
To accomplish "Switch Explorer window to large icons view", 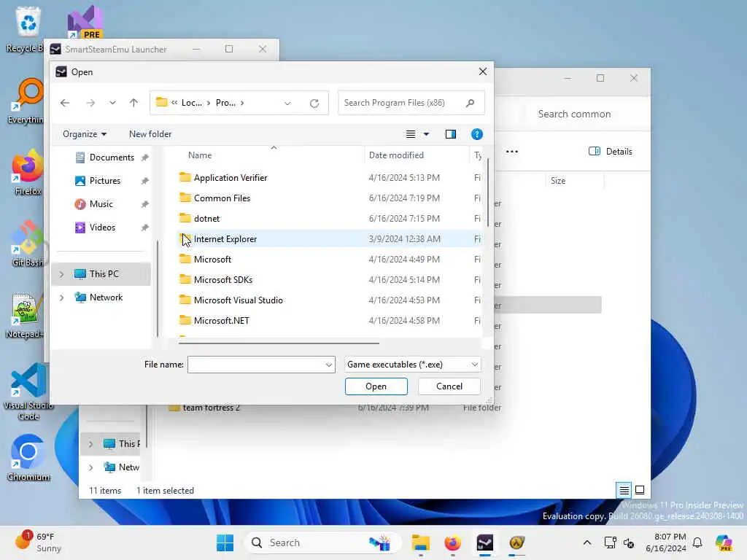I will pyautogui.click(x=640, y=490).
